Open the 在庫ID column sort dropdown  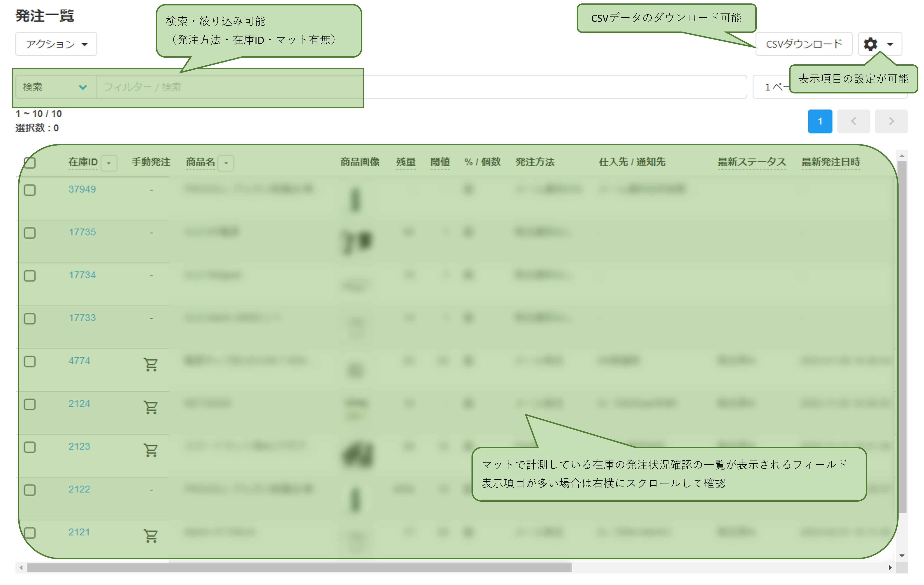pyautogui.click(x=109, y=163)
